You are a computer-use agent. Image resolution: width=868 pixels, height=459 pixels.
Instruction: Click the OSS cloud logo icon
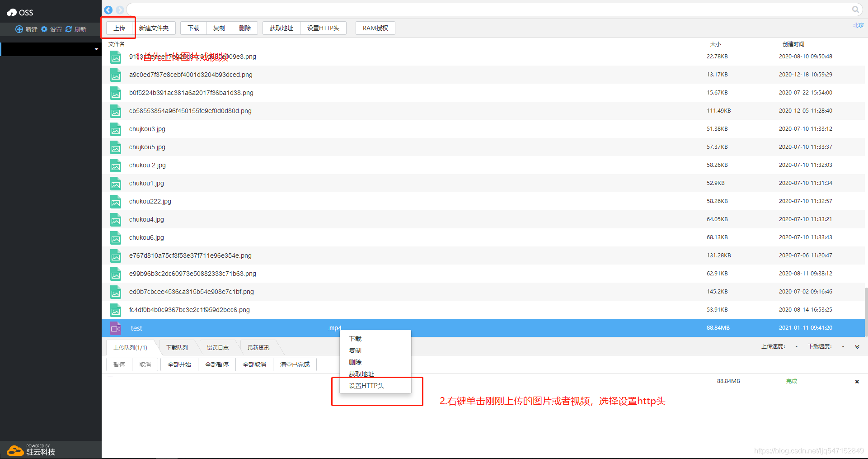coord(12,13)
